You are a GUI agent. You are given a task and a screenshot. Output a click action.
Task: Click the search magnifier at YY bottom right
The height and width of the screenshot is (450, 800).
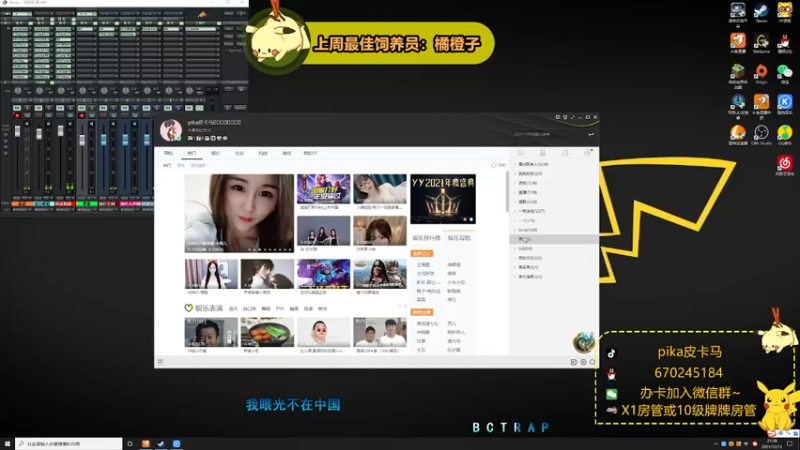(592, 362)
